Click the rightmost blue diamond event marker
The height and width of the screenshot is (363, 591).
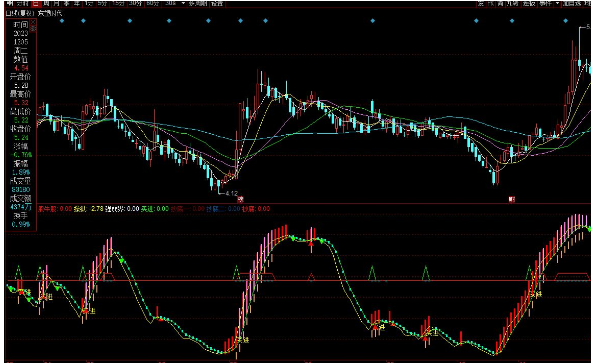tap(565, 21)
